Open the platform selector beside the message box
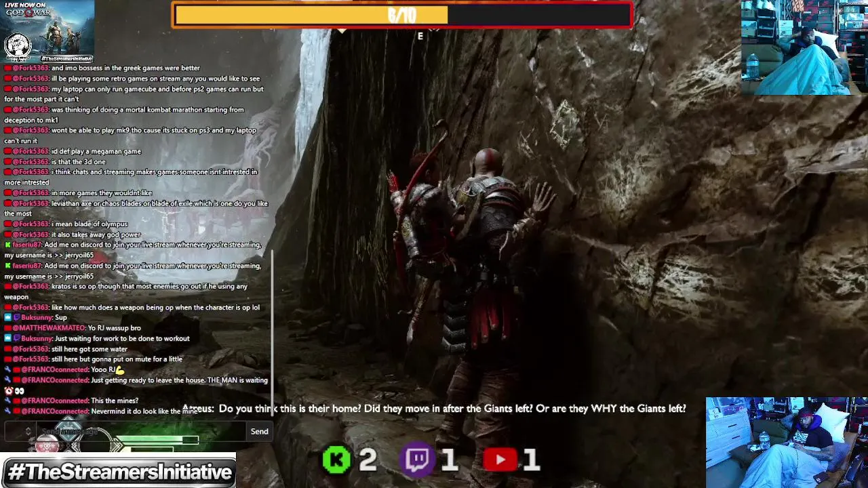This screenshot has width=868, height=488. (28, 431)
